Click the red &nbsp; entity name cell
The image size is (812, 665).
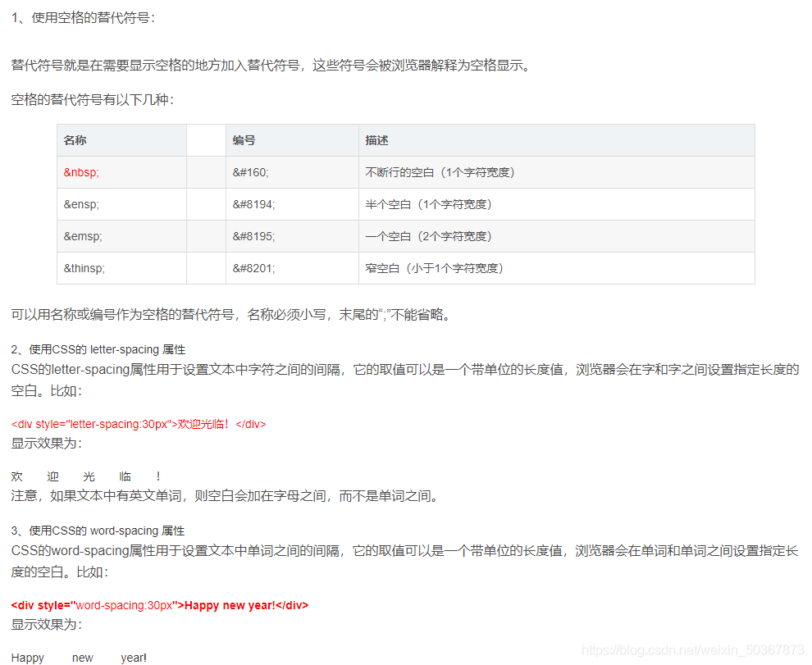click(x=82, y=172)
